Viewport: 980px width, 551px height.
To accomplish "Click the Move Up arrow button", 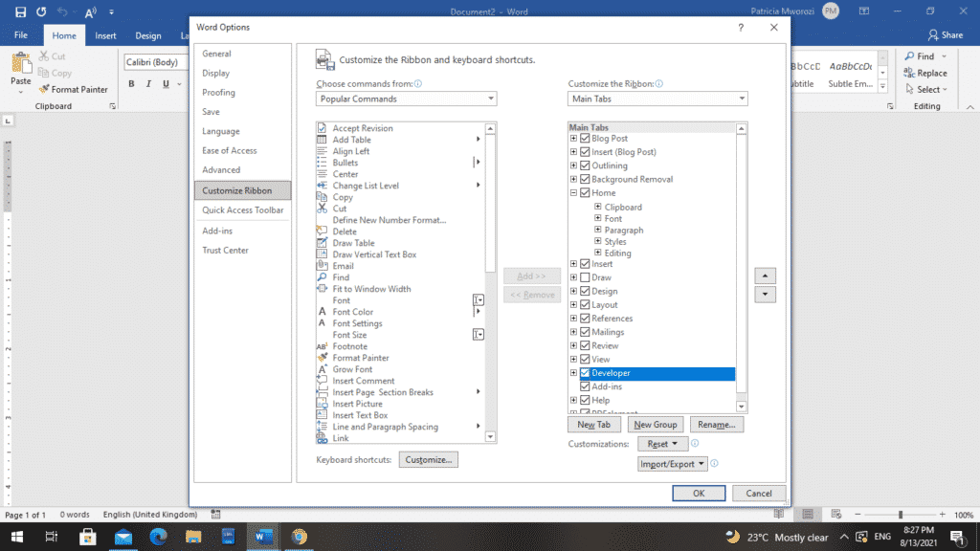I will [x=765, y=275].
